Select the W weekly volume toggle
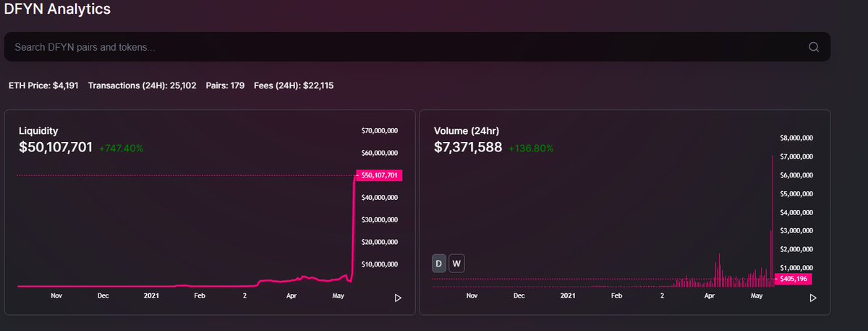868x331 pixels. 456,263
